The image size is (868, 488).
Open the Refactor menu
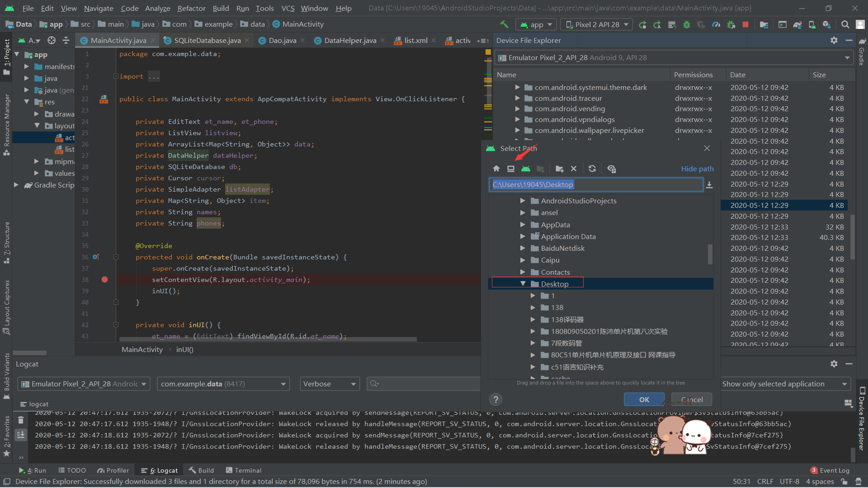(x=191, y=8)
